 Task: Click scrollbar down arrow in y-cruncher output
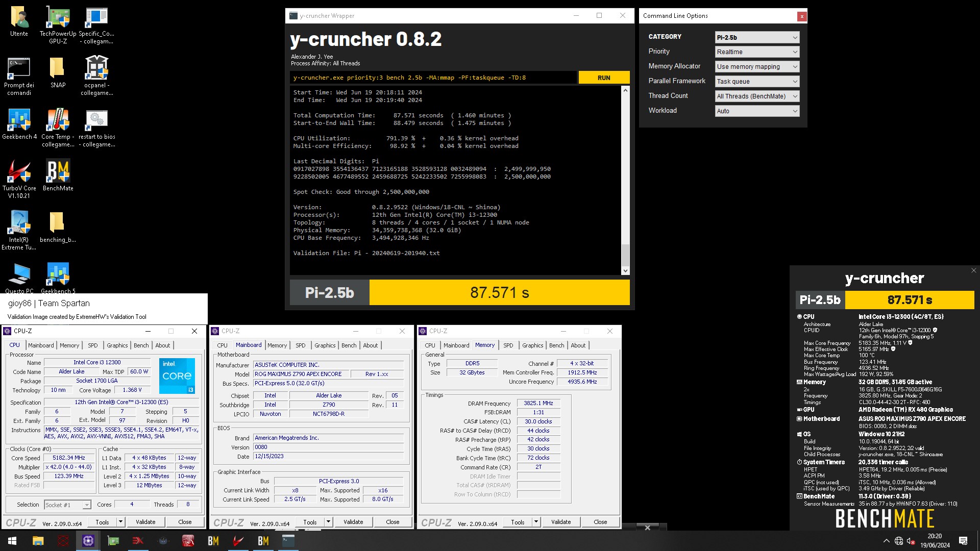click(625, 271)
